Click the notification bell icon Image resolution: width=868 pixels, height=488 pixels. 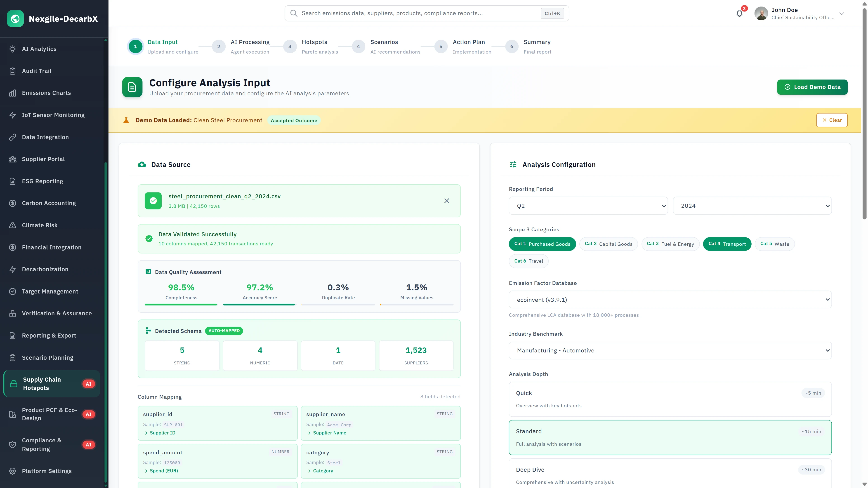click(x=740, y=14)
